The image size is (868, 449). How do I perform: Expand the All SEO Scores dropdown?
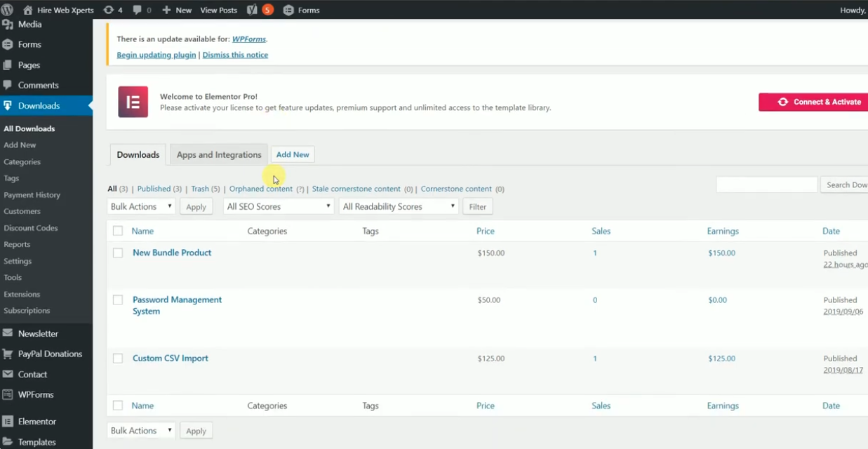(x=278, y=207)
